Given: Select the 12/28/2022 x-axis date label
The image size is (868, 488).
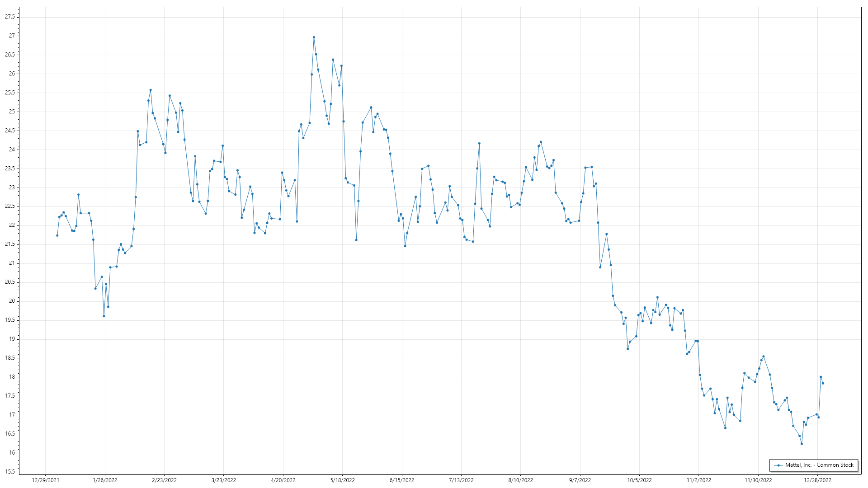Looking at the screenshot, I should point(817,480).
